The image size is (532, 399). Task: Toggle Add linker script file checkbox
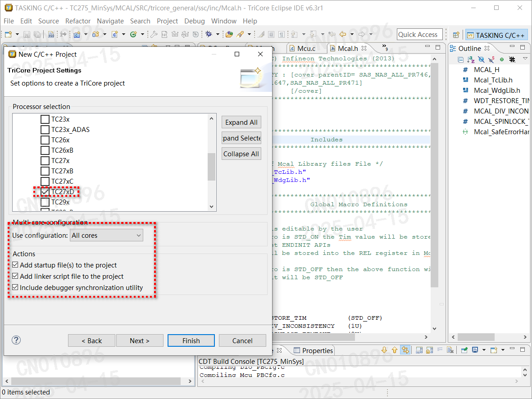(x=15, y=276)
